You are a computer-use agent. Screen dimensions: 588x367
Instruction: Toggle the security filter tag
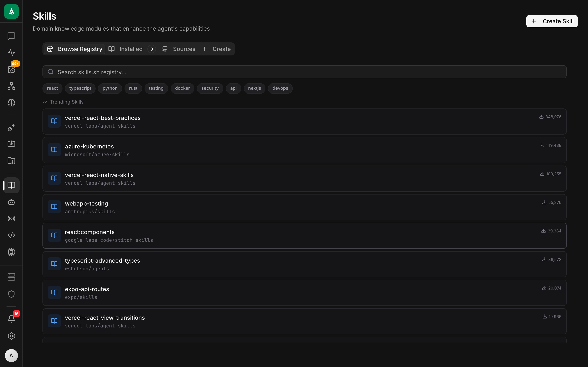pos(210,88)
